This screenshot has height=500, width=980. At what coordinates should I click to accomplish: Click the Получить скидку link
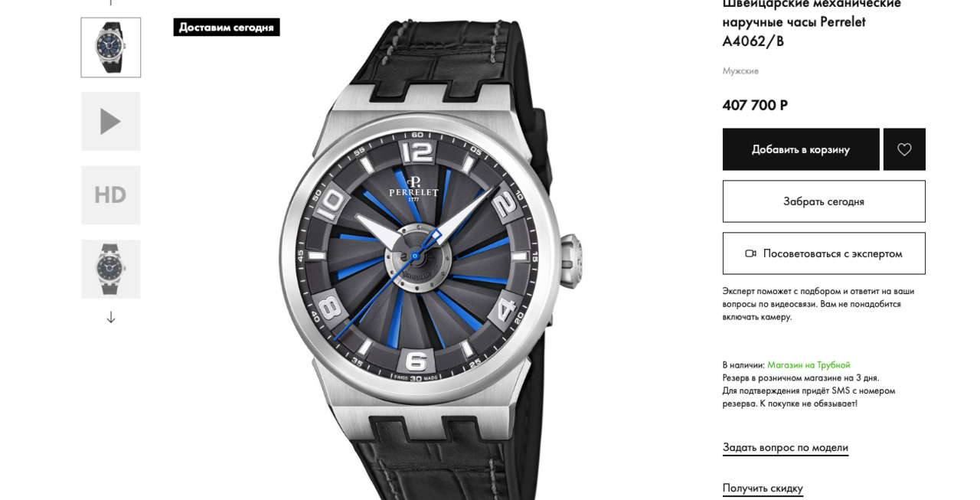click(763, 488)
